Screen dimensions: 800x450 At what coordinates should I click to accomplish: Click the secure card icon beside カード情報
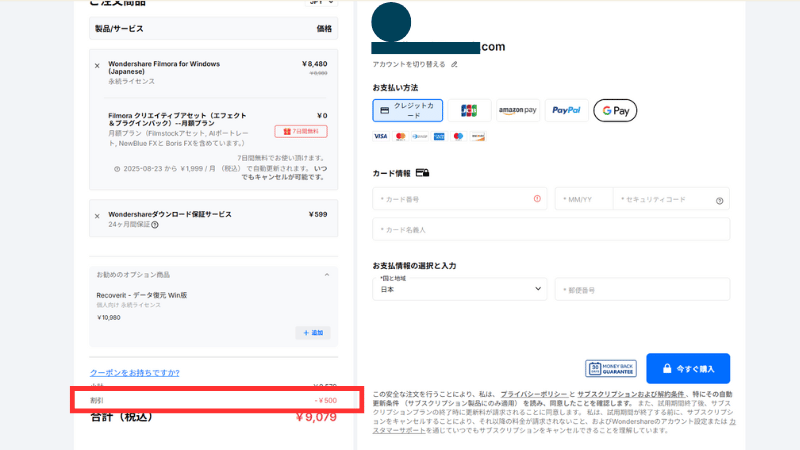tap(422, 173)
